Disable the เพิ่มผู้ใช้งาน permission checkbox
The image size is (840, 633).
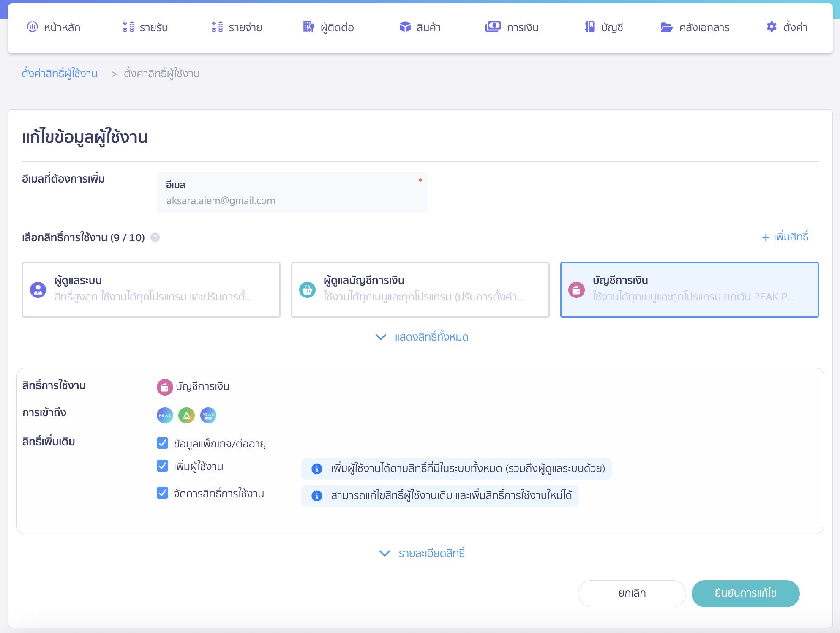(162, 466)
